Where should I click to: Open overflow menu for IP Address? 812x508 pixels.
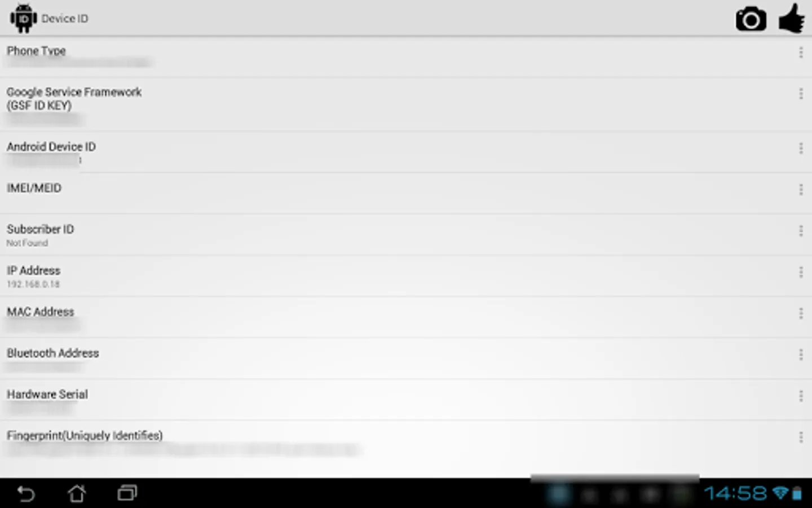tap(801, 272)
